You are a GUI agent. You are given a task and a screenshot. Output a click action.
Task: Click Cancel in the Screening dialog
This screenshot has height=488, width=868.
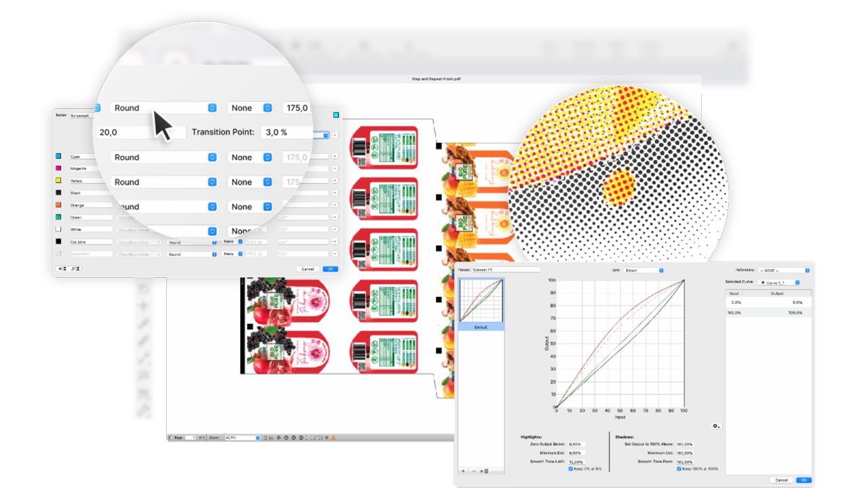[309, 268]
